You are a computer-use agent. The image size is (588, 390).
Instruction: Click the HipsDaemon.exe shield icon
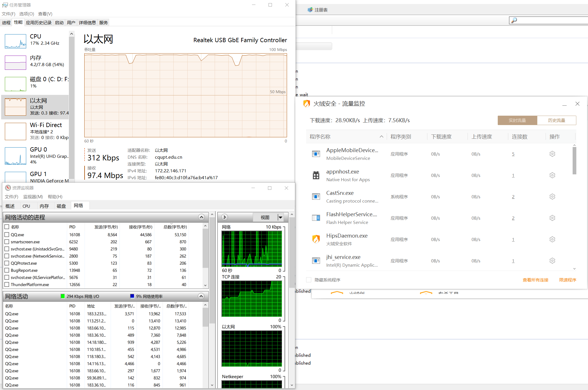pos(316,239)
